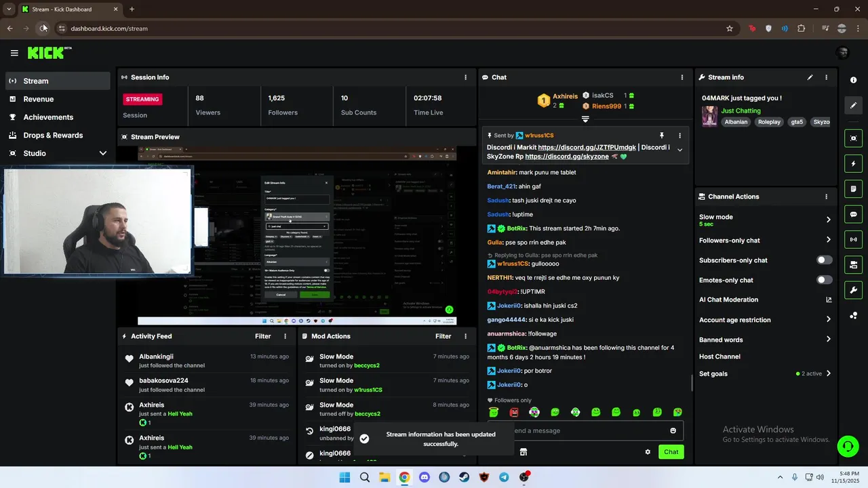Open emoji picker in message box
Image resolution: width=868 pixels, height=488 pixels.
click(x=673, y=430)
